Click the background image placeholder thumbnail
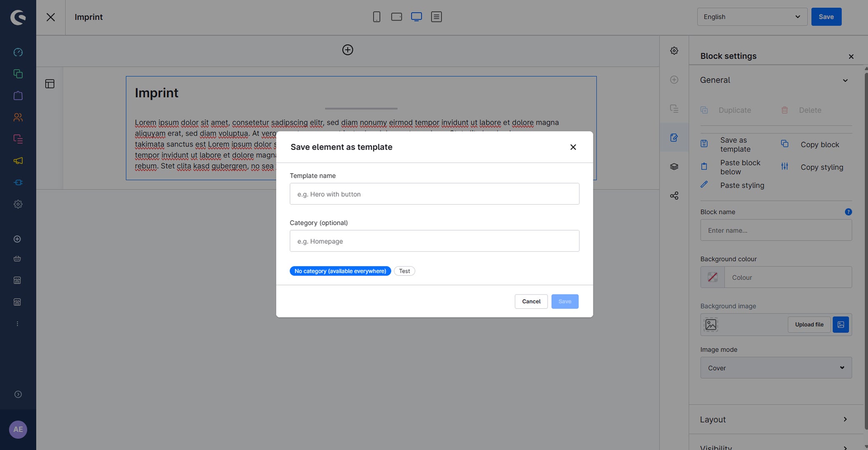The width and height of the screenshot is (868, 450). 710,325
